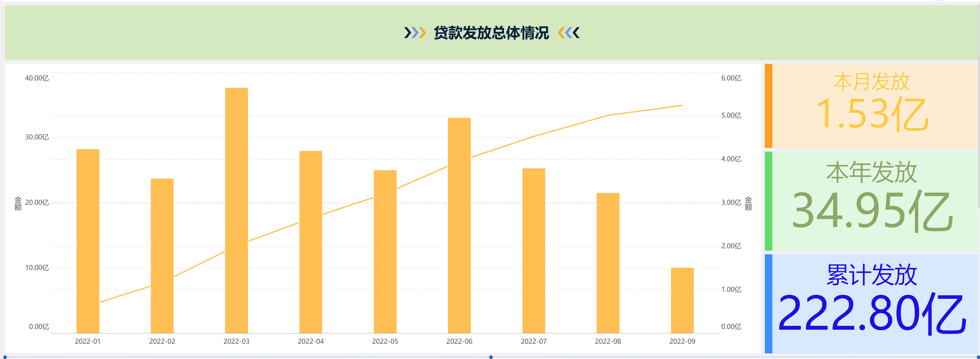The image size is (980, 359).
Task: Click the 本月发放 1.53亿 card
Action: (x=872, y=106)
